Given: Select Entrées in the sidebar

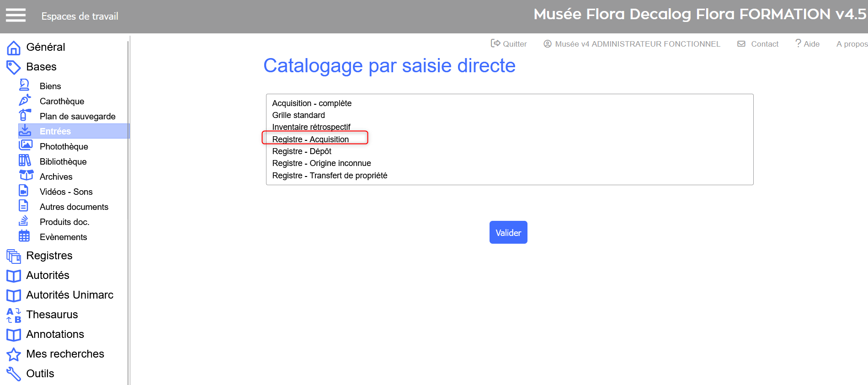Looking at the screenshot, I should tap(55, 131).
